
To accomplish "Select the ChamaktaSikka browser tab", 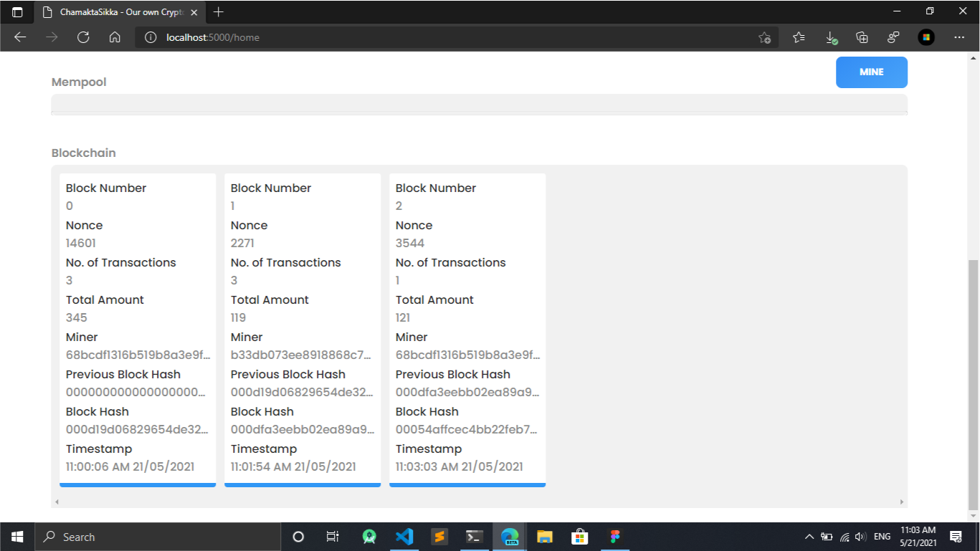I will tap(120, 12).
